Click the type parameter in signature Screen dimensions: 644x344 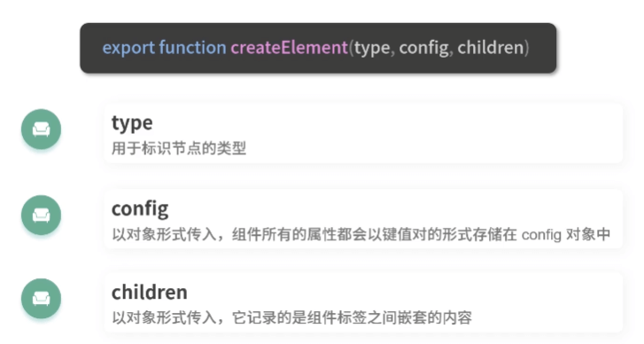click(372, 49)
